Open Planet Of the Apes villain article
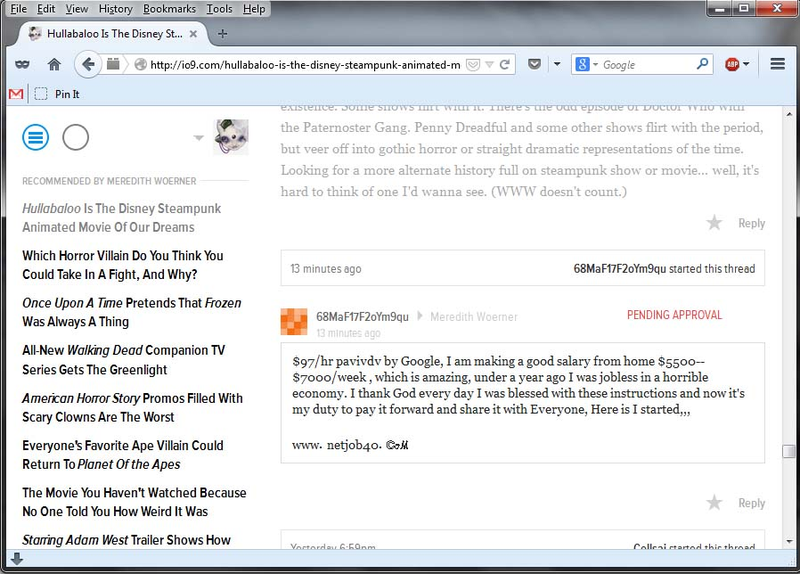The width and height of the screenshot is (800, 574). tap(122, 455)
